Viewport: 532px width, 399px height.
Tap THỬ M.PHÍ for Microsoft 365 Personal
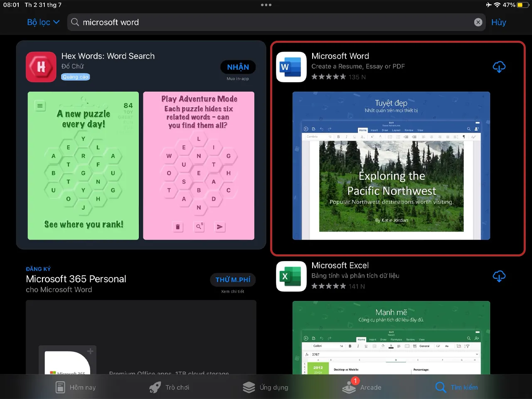233,279
